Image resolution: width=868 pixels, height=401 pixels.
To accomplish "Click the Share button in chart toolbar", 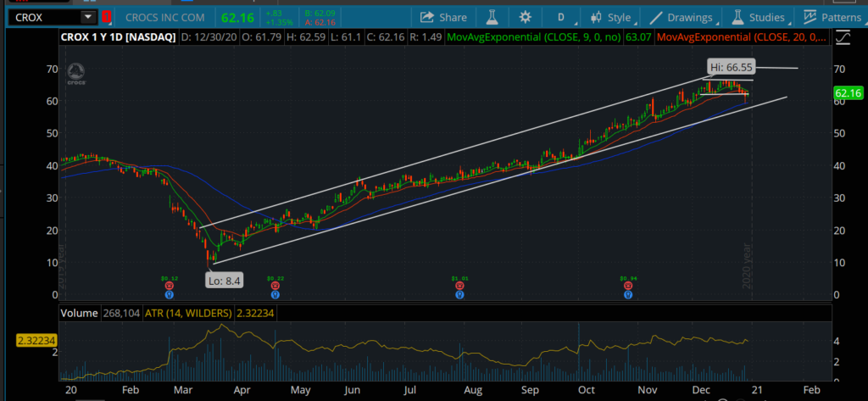I will point(442,18).
